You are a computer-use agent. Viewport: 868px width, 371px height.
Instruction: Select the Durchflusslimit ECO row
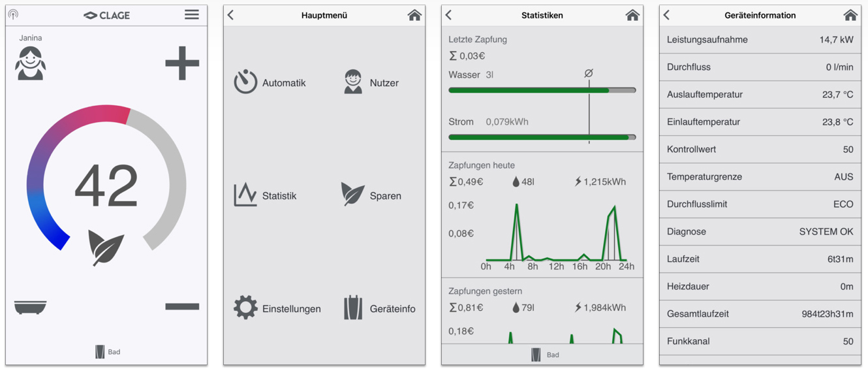(x=760, y=204)
